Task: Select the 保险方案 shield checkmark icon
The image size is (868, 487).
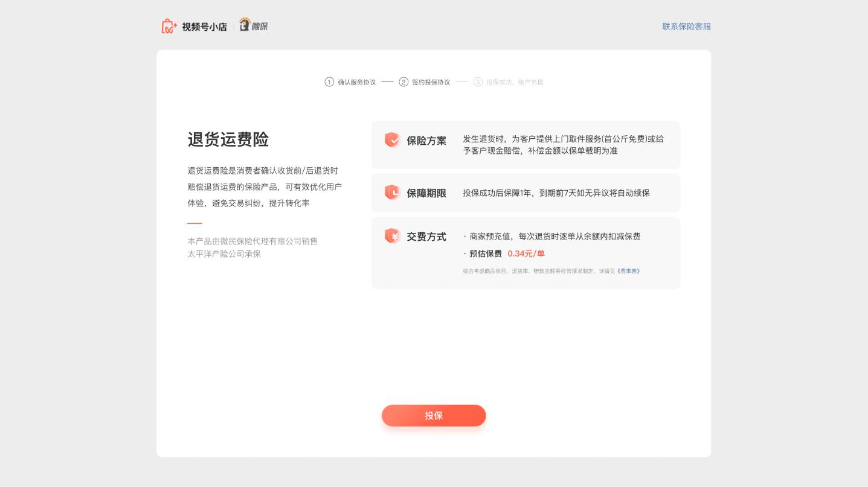Action: [x=393, y=140]
